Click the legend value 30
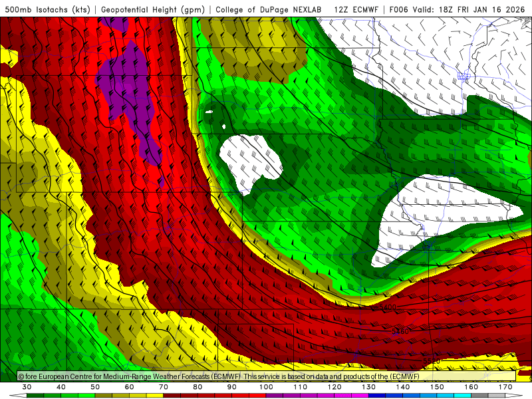Screen dimensions: 532x399 click(27, 387)
